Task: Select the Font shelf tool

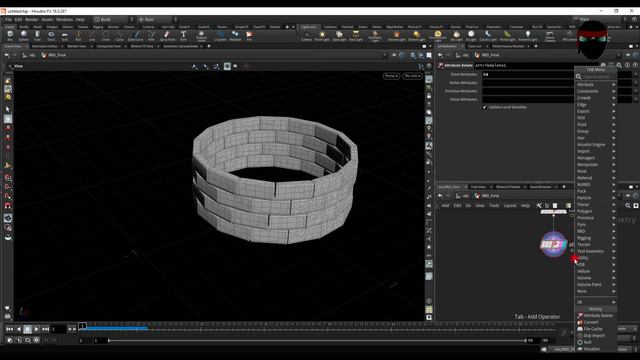Action: click(x=183, y=36)
